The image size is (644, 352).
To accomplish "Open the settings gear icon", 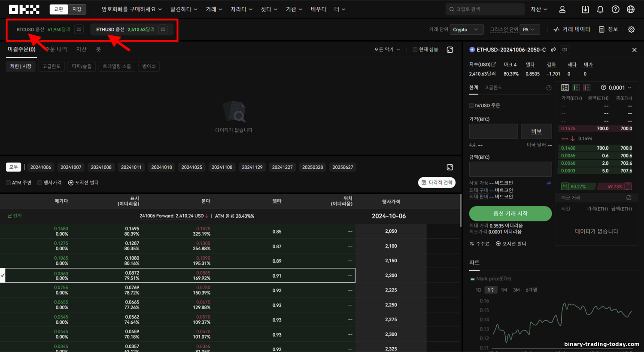I will [631, 29].
